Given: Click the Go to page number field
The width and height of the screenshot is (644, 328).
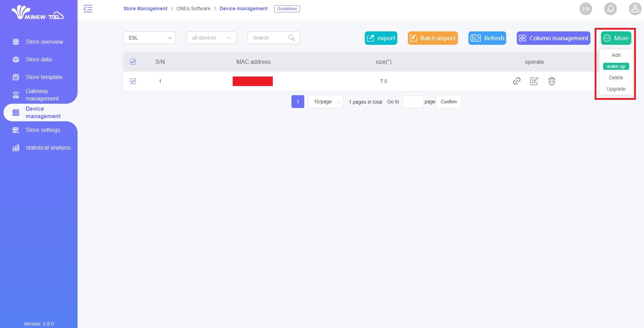Looking at the screenshot, I should click(x=413, y=102).
